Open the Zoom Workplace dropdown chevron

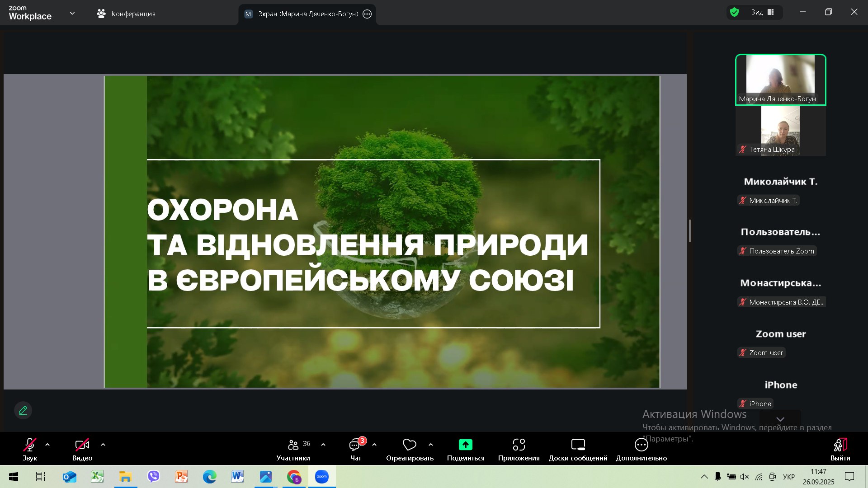click(x=72, y=13)
